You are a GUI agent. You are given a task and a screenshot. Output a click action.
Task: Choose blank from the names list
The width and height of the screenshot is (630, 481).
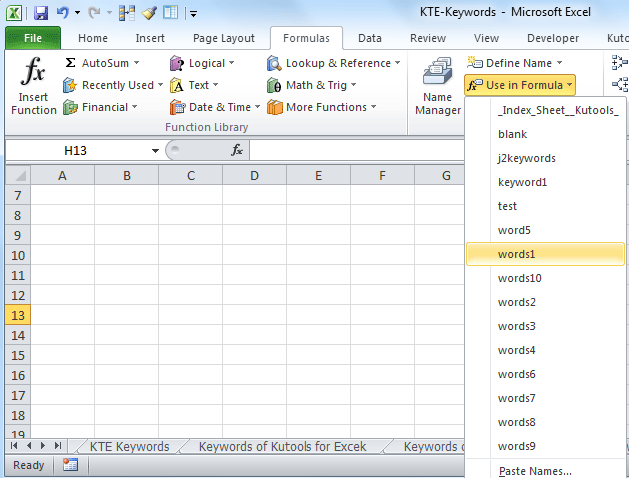[545, 134]
